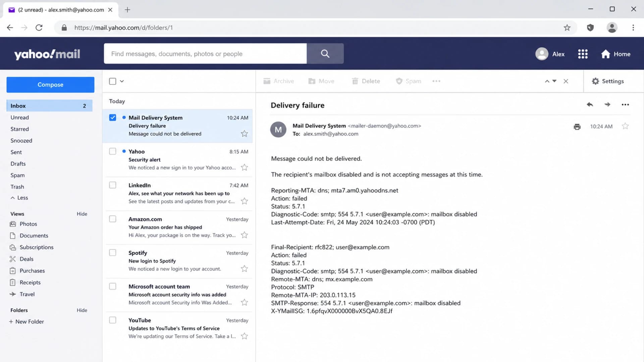Hide the Views section
The image size is (644, 362).
(x=82, y=214)
